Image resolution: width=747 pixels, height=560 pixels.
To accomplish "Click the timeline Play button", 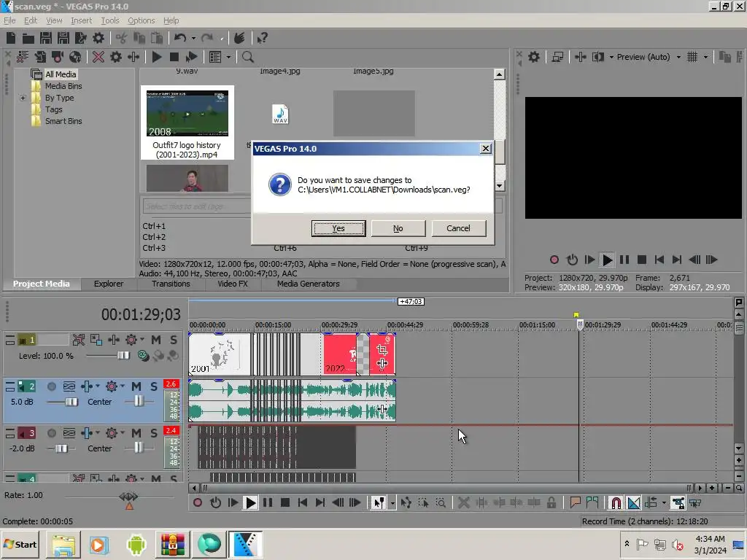I will (x=250, y=503).
